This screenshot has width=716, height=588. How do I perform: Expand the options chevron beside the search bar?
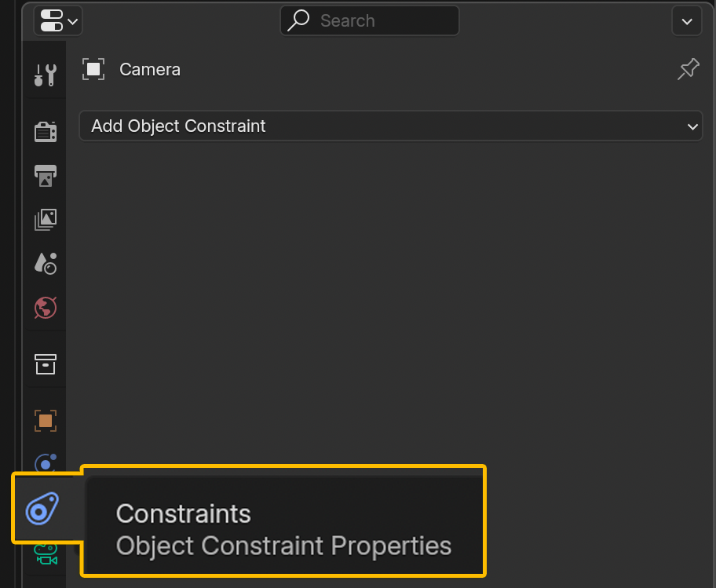point(687,21)
